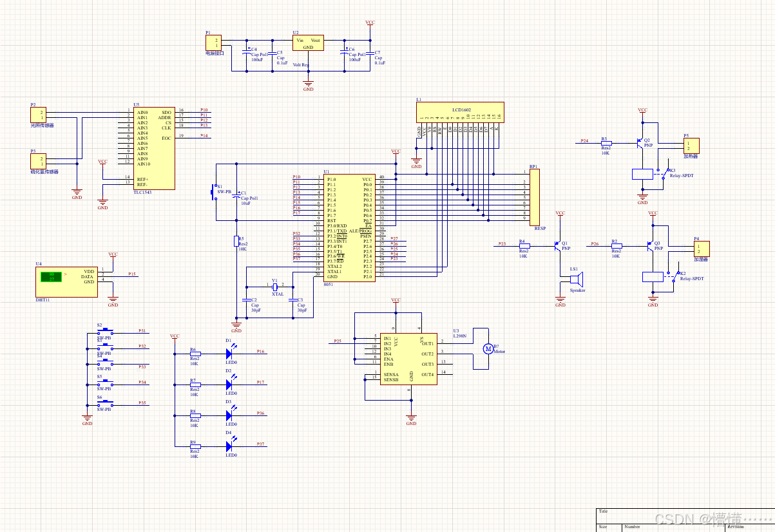Click the P3 sensor connector

click(38, 162)
